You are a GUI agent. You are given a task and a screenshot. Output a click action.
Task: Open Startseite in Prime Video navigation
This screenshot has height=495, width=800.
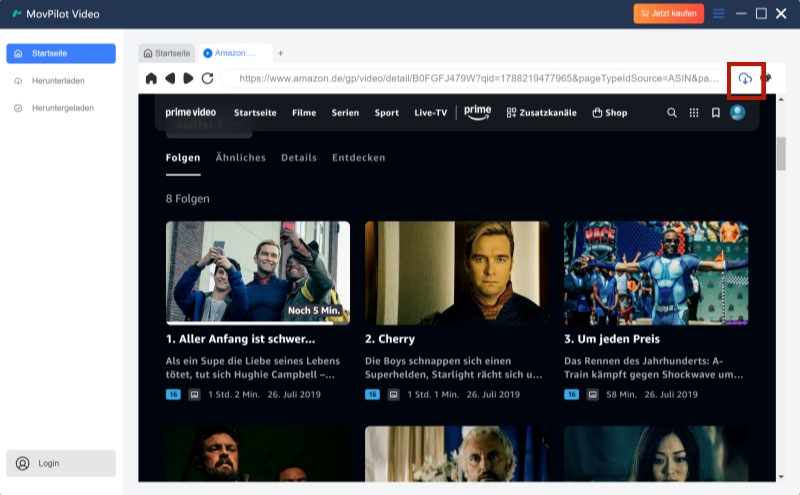(255, 113)
